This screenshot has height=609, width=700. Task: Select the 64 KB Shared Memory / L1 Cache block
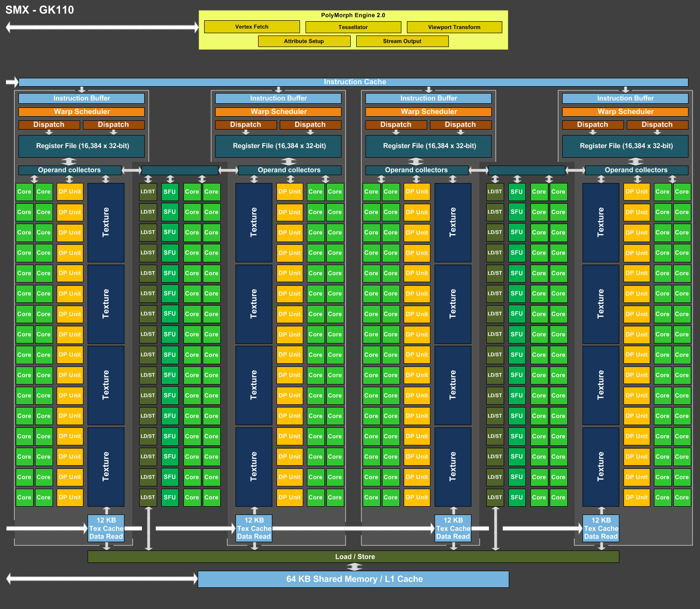[353, 579]
